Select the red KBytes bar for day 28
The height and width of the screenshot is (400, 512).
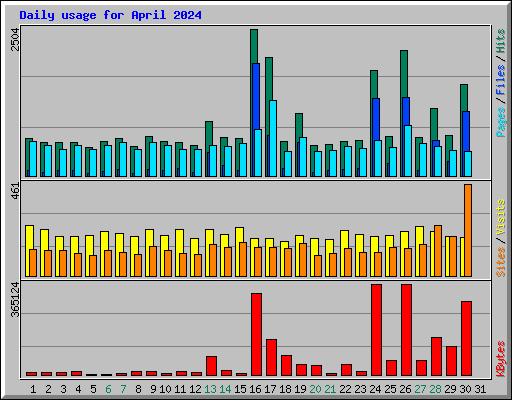[436, 356]
